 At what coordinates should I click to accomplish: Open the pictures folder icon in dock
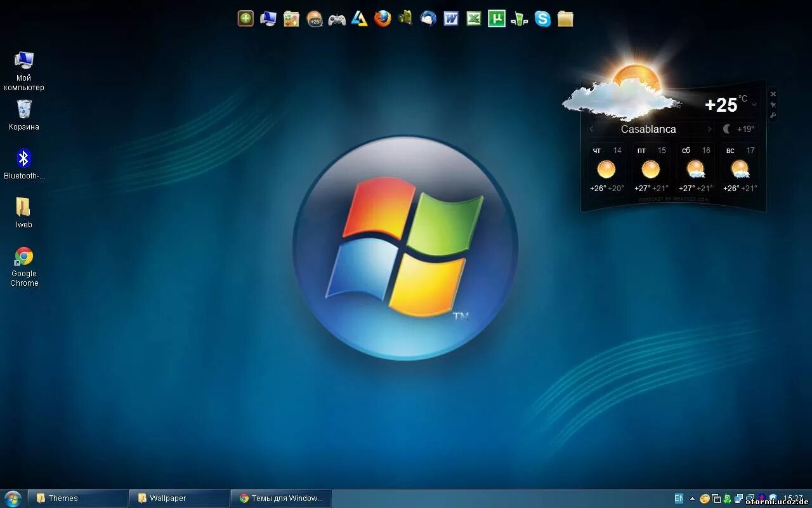click(x=291, y=18)
